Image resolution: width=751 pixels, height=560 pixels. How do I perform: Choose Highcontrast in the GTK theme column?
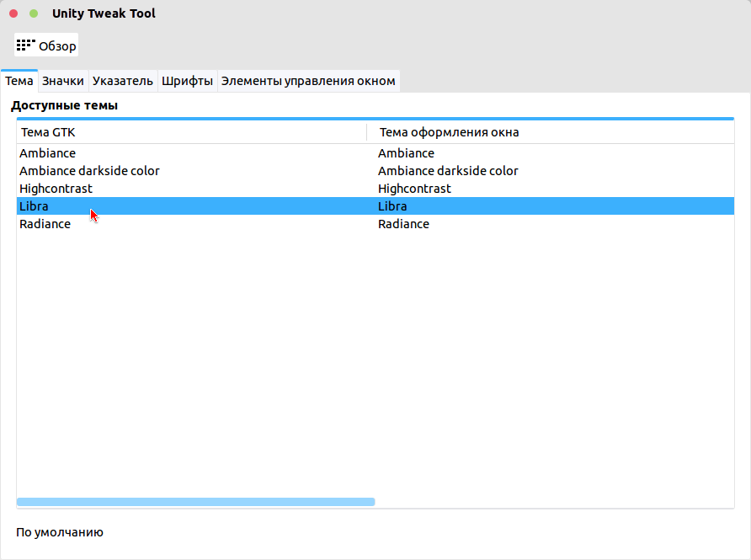pyautogui.click(x=56, y=189)
